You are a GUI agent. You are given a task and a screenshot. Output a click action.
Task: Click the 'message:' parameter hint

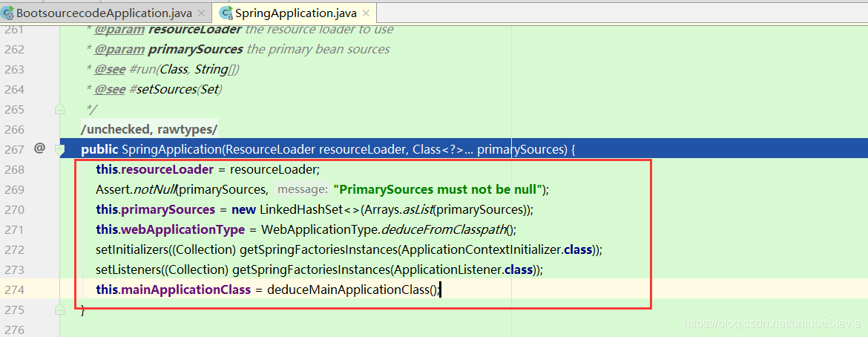(303, 189)
